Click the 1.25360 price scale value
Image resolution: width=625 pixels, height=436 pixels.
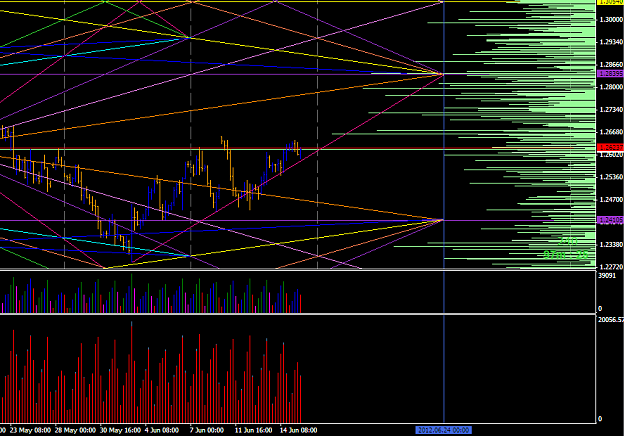[611, 177]
